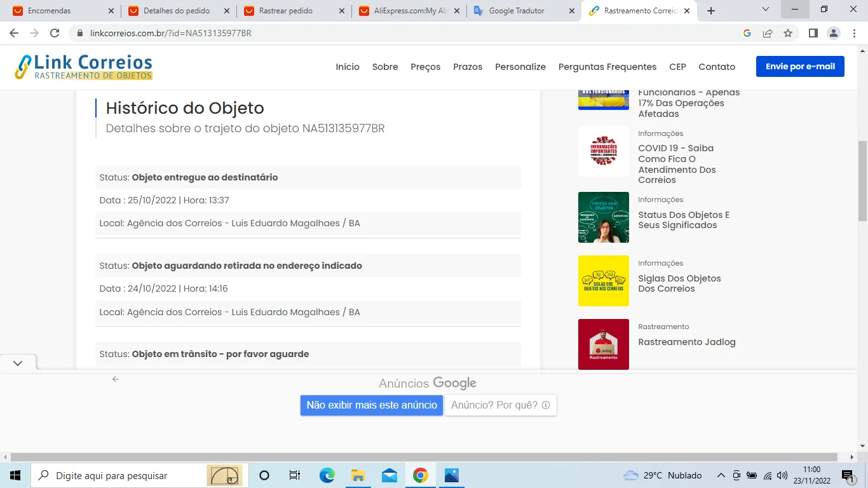868x488 pixels.
Task: Collapse the ad panel with the chevron
Action: [x=18, y=363]
